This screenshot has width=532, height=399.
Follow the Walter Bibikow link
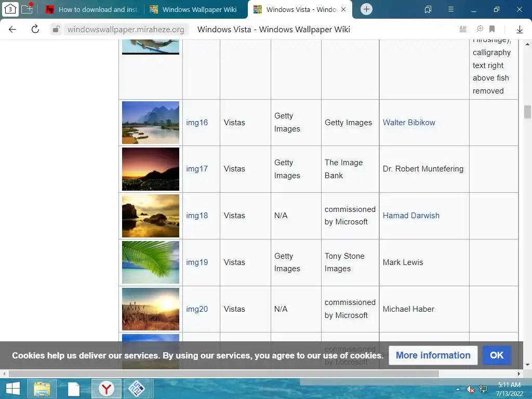point(409,123)
